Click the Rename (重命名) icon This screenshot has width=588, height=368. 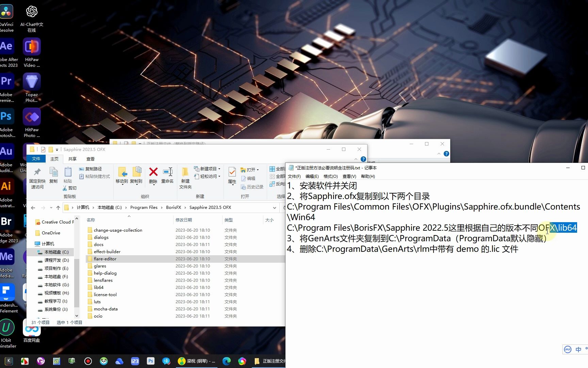tap(167, 172)
